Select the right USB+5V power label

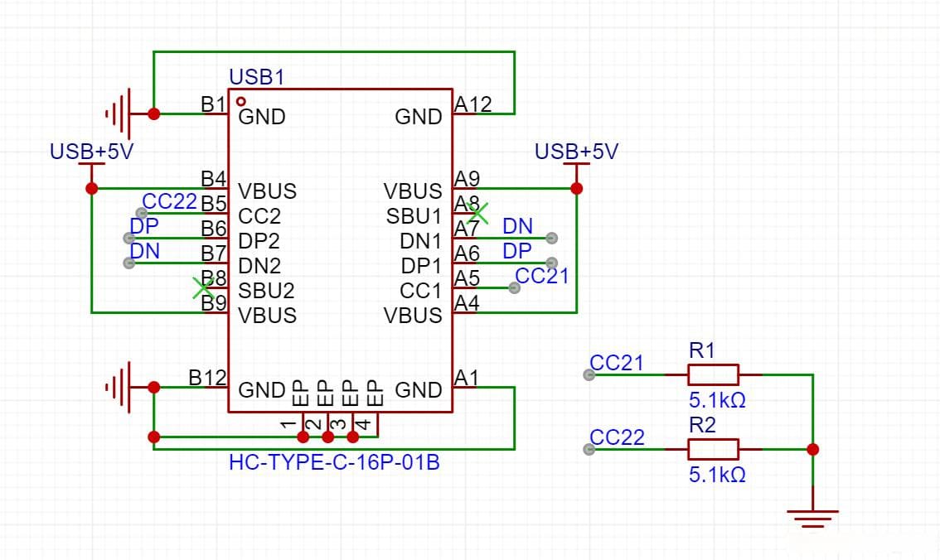click(x=576, y=152)
